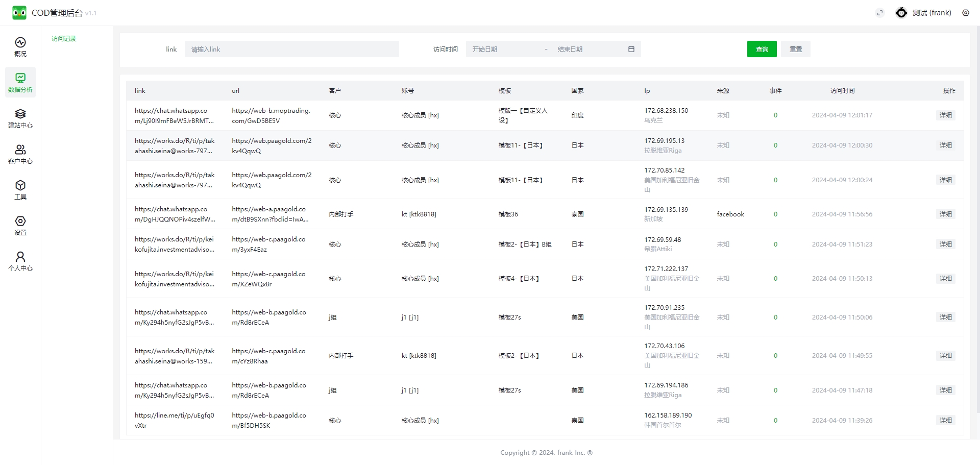Click the 重置 reset button

click(796, 49)
